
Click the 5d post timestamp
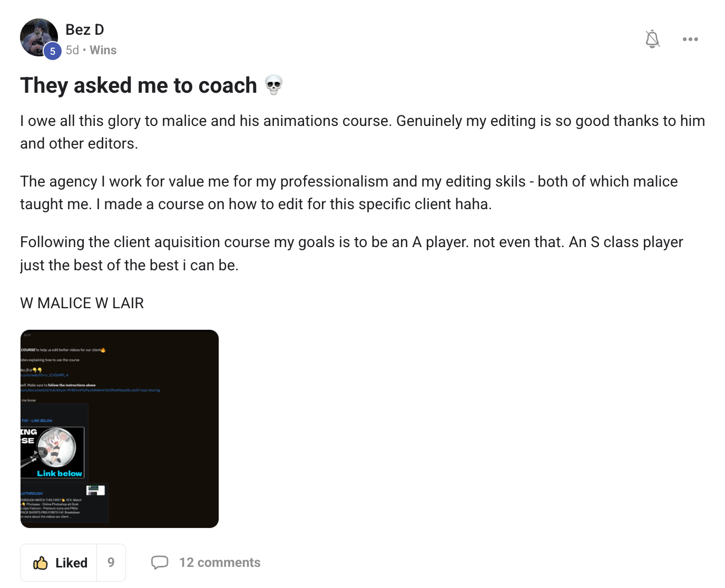point(72,50)
